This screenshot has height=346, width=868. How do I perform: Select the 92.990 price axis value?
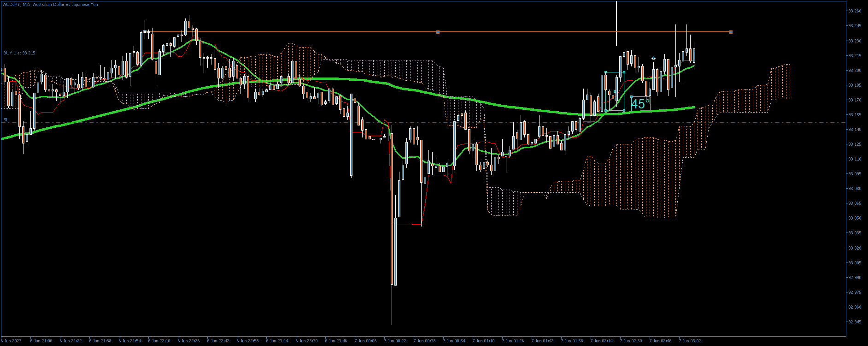(x=855, y=277)
